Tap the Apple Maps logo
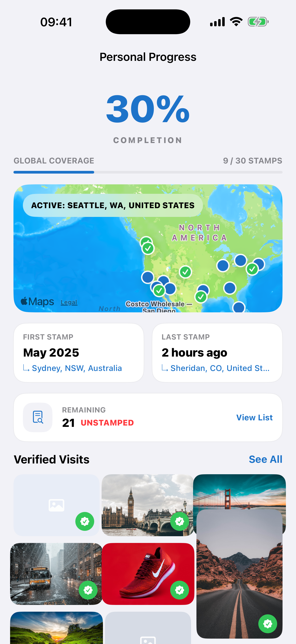 pyautogui.click(x=37, y=302)
